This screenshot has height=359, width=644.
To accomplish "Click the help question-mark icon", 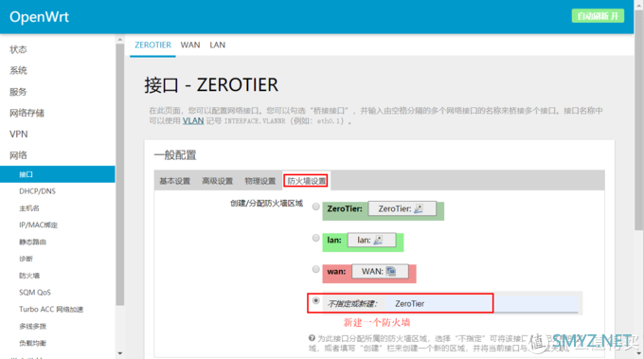I will (312, 338).
